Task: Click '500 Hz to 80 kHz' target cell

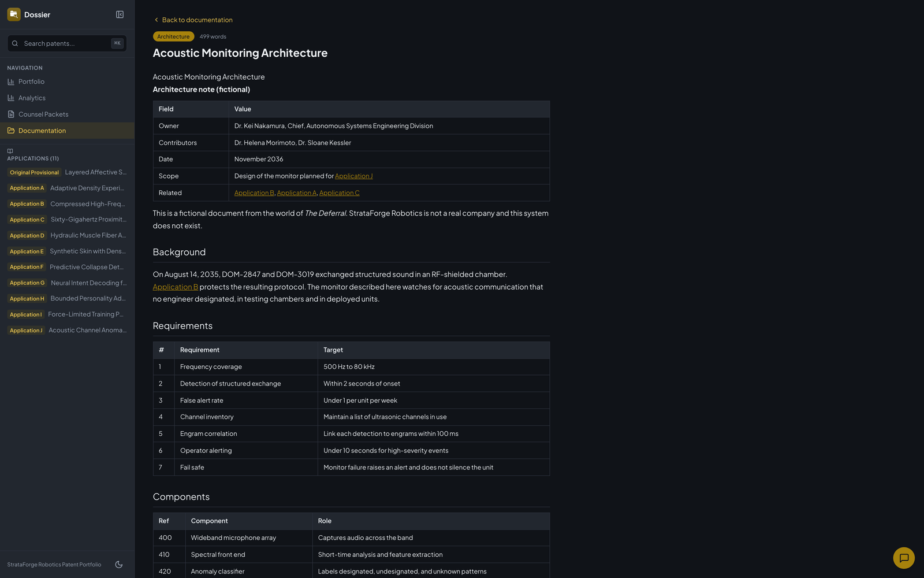Action: 433,367
